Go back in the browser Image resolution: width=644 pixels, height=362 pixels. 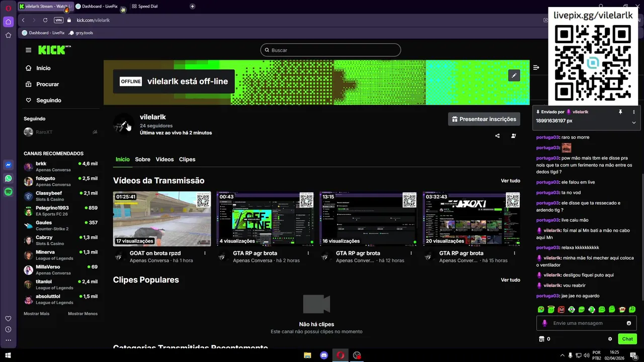click(x=23, y=20)
